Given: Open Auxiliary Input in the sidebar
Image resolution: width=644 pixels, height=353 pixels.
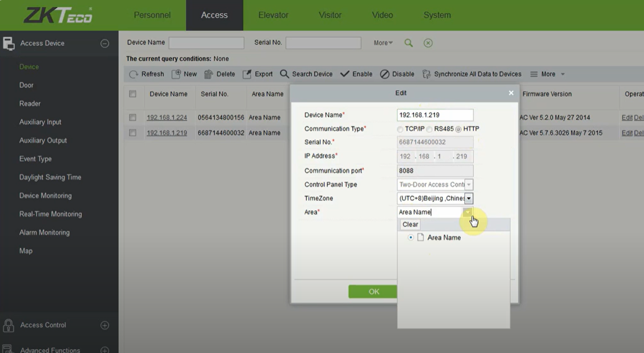Looking at the screenshot, I should click(40, 122).
